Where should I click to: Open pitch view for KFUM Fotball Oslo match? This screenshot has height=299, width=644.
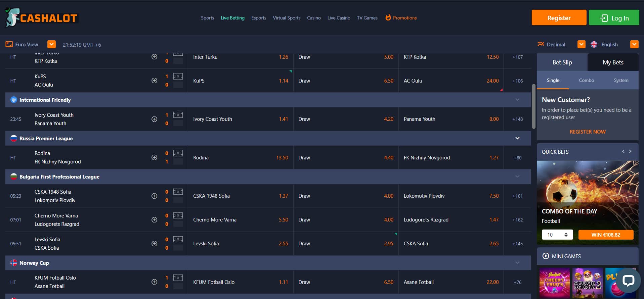[178, 278]
